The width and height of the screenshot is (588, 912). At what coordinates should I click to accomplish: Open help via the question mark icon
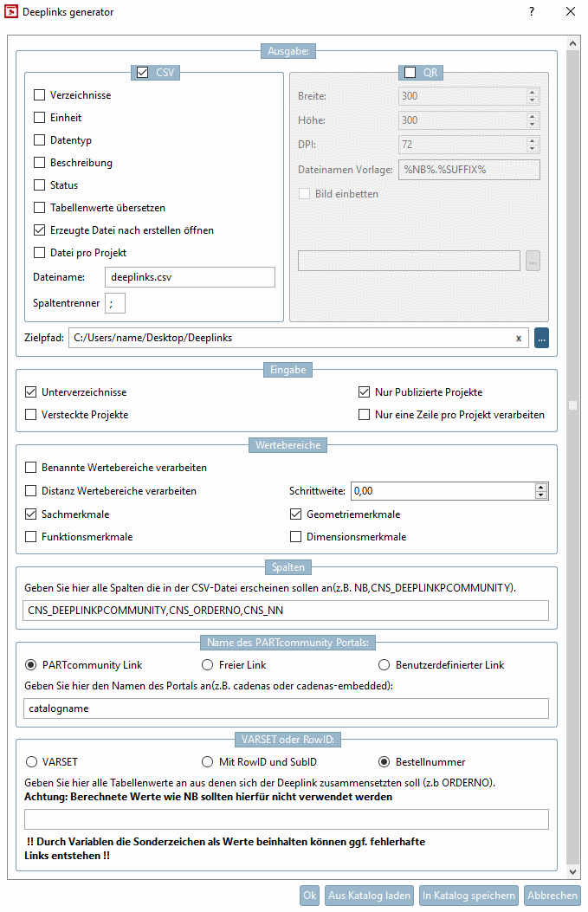531,11
